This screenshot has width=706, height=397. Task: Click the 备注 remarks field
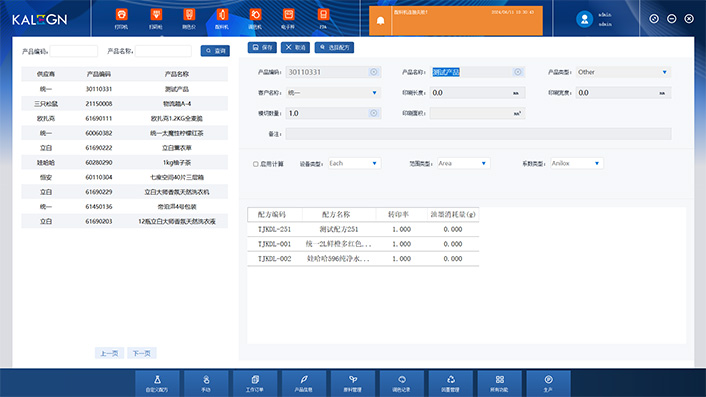pos(478,134)
